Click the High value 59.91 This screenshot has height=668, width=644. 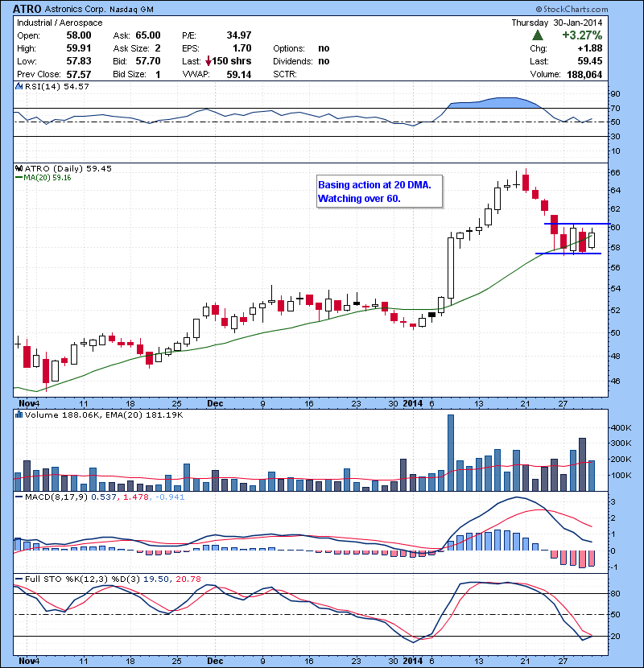tap(79, 48)
